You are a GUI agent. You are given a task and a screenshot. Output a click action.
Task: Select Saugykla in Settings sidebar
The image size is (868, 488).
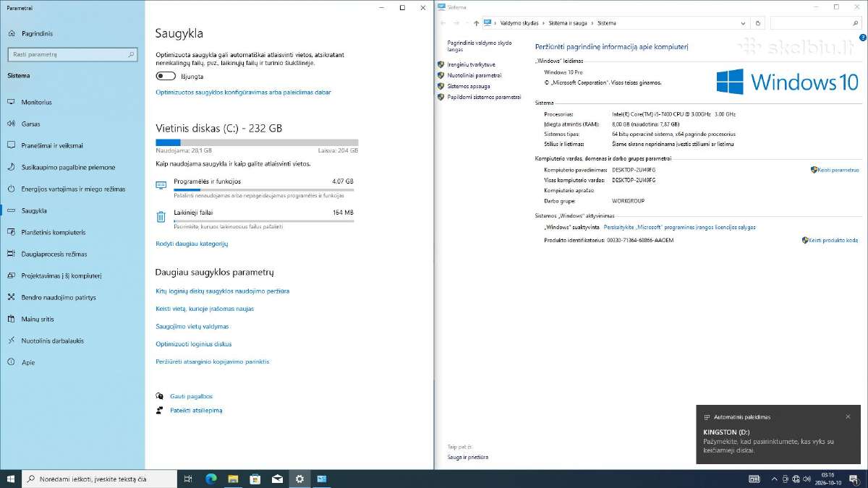pyautogui.click(x=72, y=210)
